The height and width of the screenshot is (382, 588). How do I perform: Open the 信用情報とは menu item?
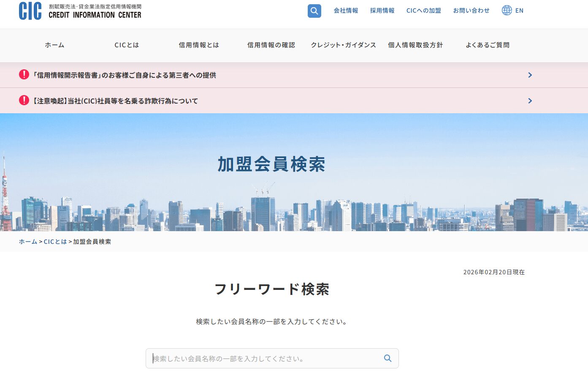pos(199,45)
